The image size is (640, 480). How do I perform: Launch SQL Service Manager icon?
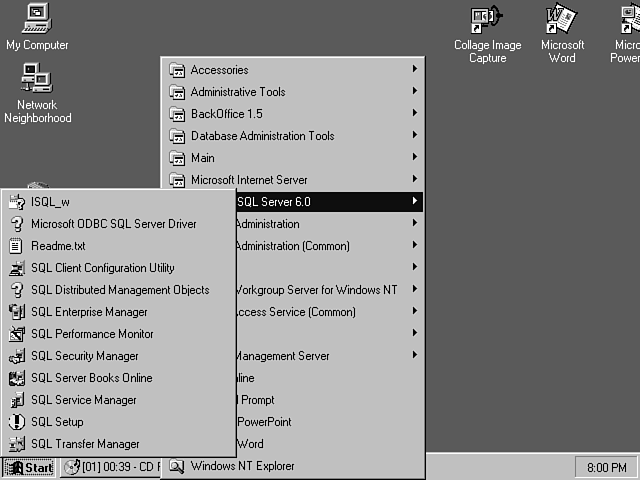click(x=16, y=400)
